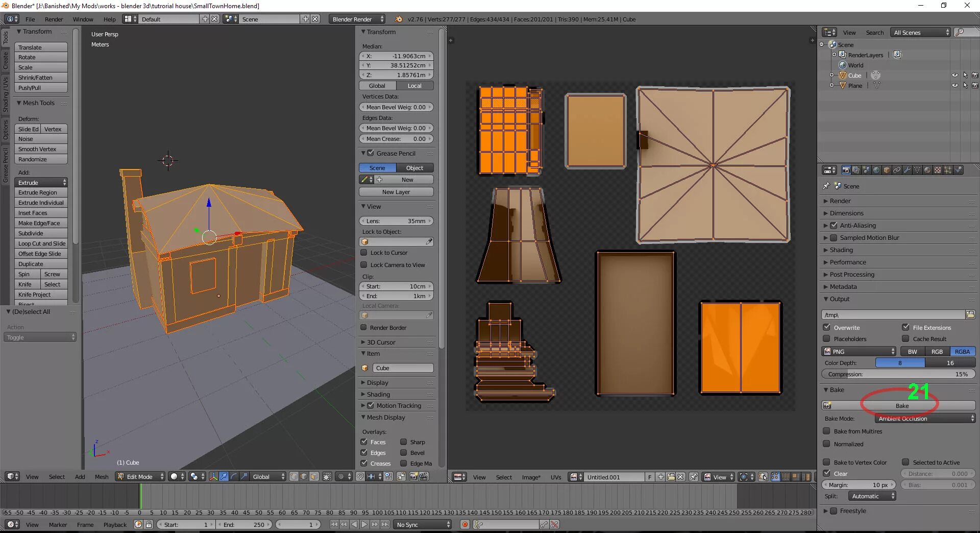The height and width of the screenshot is (533, 980).
Task: Click the pin image icon in UV editor
Action: [694, 477]
